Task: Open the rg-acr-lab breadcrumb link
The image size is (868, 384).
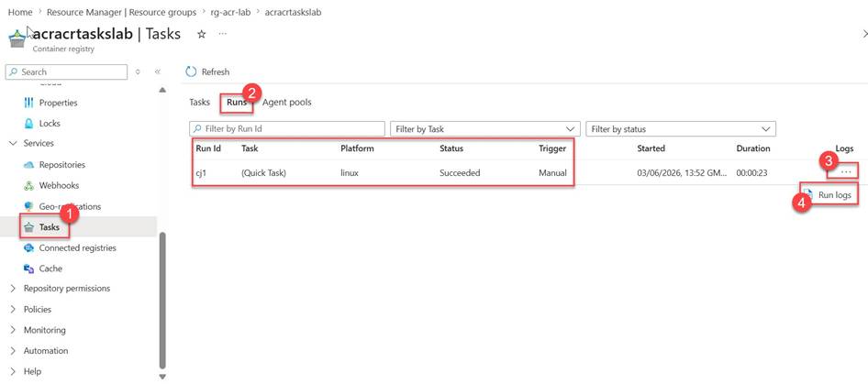Action: coord(231,12)
